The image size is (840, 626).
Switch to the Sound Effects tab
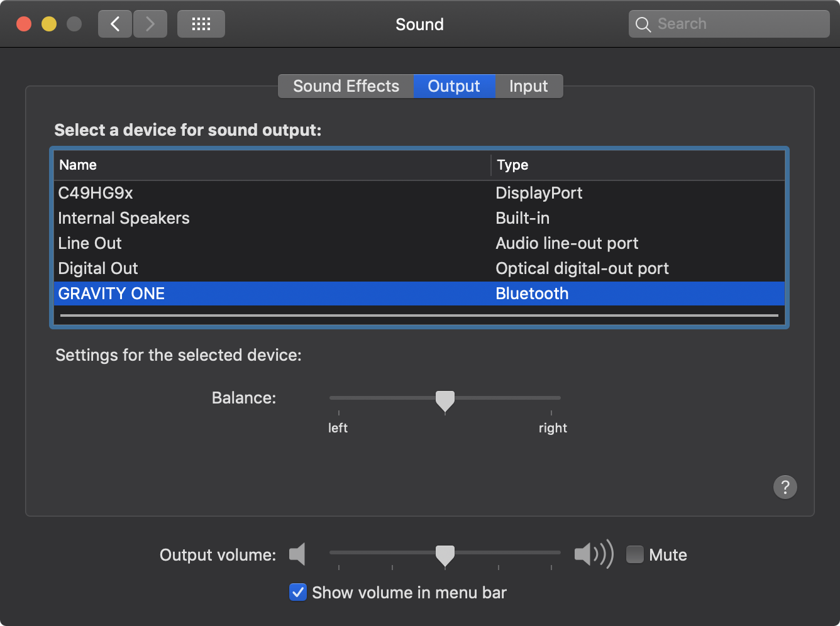[x=346, y=86]
